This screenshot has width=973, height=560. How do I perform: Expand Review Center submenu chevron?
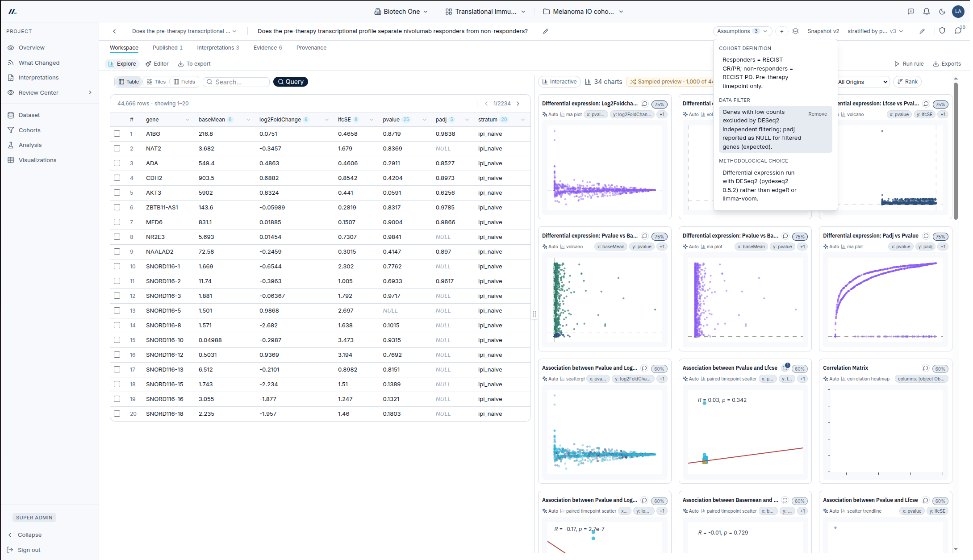90,93
